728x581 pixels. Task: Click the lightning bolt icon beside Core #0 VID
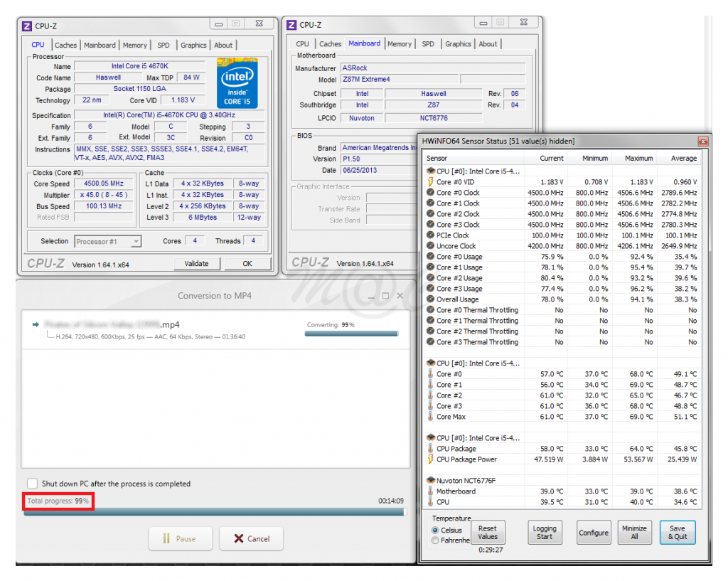pos(430,182)
